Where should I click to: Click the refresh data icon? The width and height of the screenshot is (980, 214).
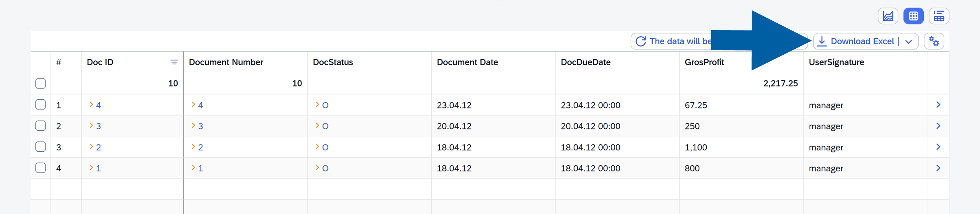coord(641,41)
